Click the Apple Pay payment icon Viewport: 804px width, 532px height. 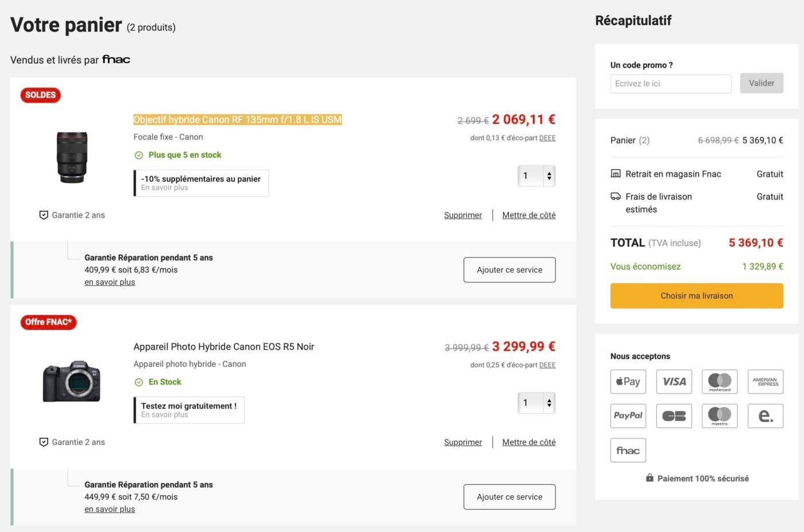(x=628, y=382)
